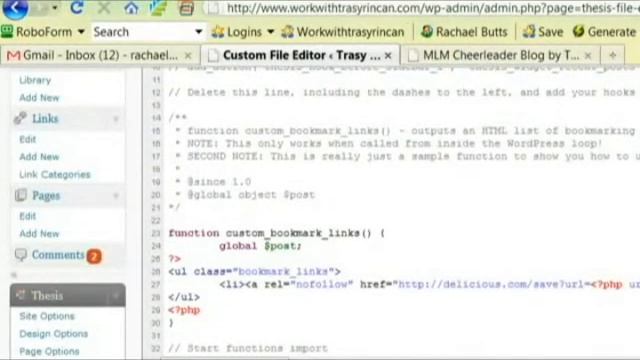Click the 'global $post;' code line
The image size is (640, 360).
coord(260,246)
